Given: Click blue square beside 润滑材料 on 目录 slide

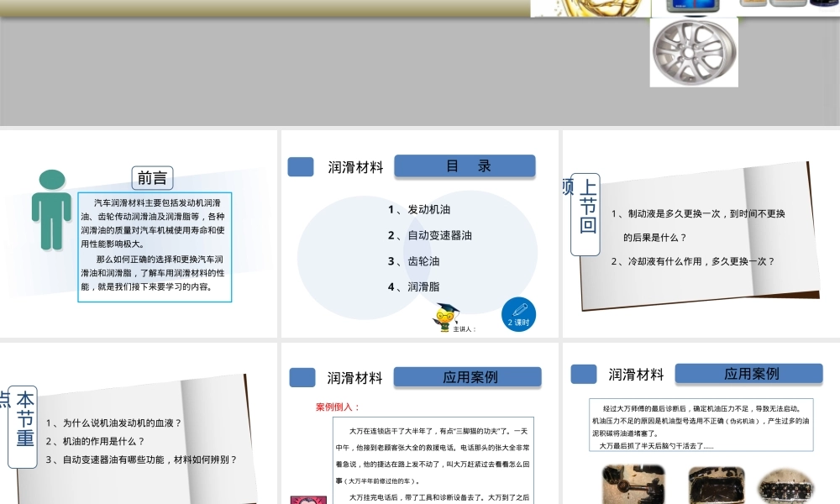Looking at the screenshot, I should pyautogui.click(x=301, y=166).
